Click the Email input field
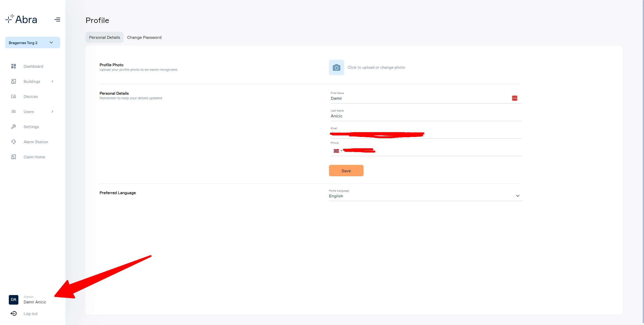 point(426,134)
